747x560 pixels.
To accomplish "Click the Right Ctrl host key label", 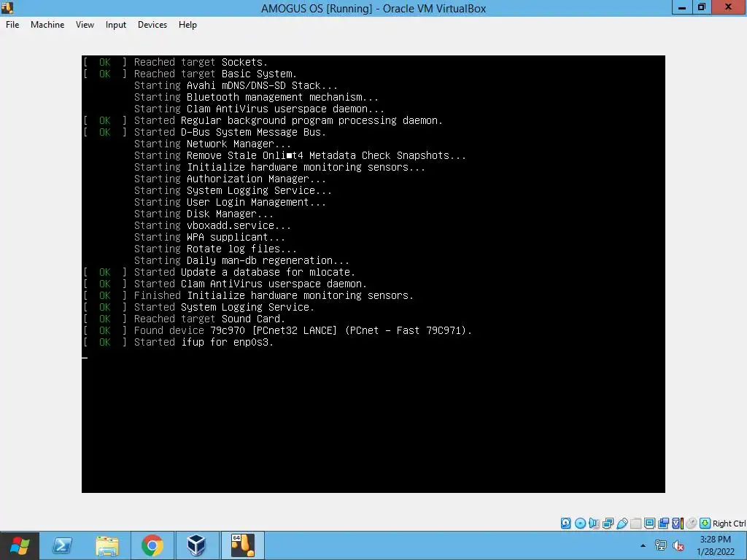I will point(729,524).
